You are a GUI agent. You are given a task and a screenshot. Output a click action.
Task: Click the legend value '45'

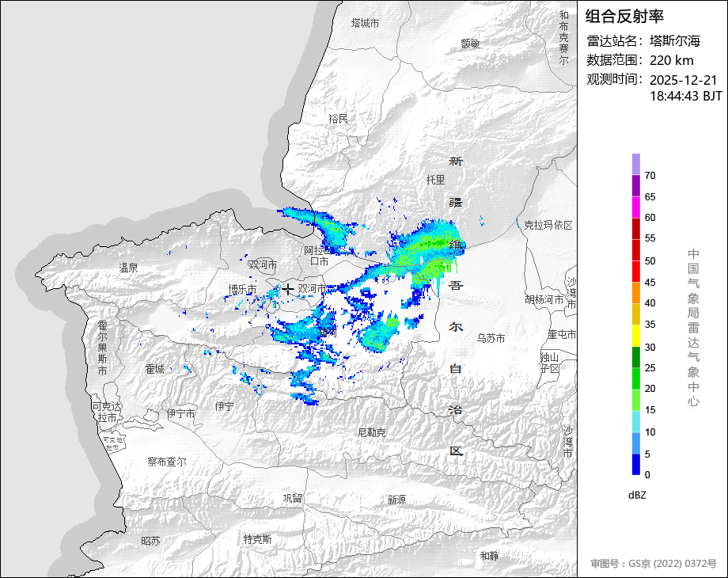pyautogui.click(x=650, y=283)
